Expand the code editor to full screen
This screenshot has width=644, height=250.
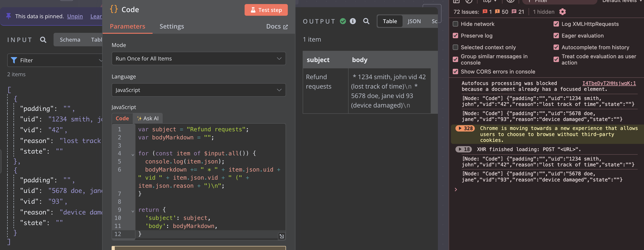pyautogui.click(x=281, y=236)
